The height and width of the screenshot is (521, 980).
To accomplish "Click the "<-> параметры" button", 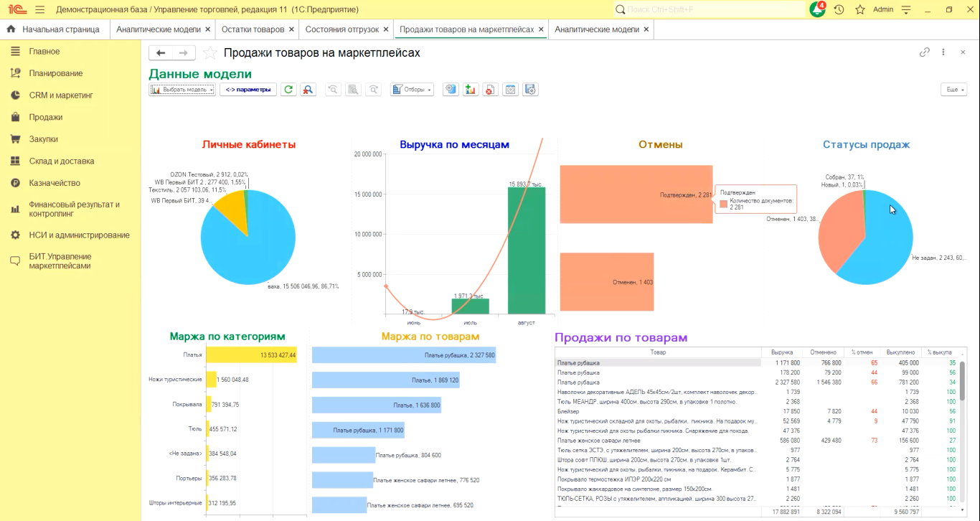I will tap(248, 90).
